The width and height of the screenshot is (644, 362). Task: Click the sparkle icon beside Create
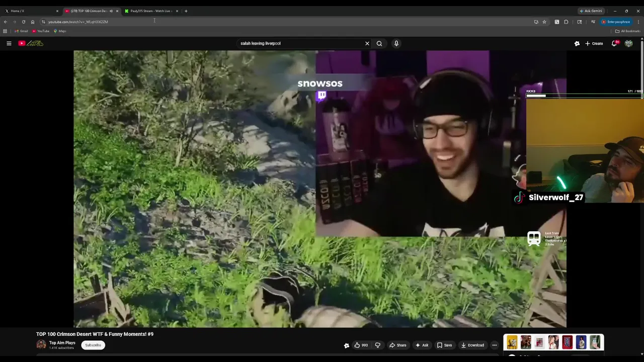577,43
